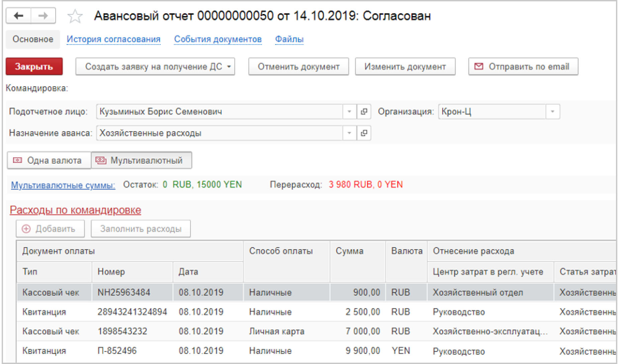Open Создать заявку на получение ДС menu
The height and width of the screenshot is (364, 619).
point(155,67)
